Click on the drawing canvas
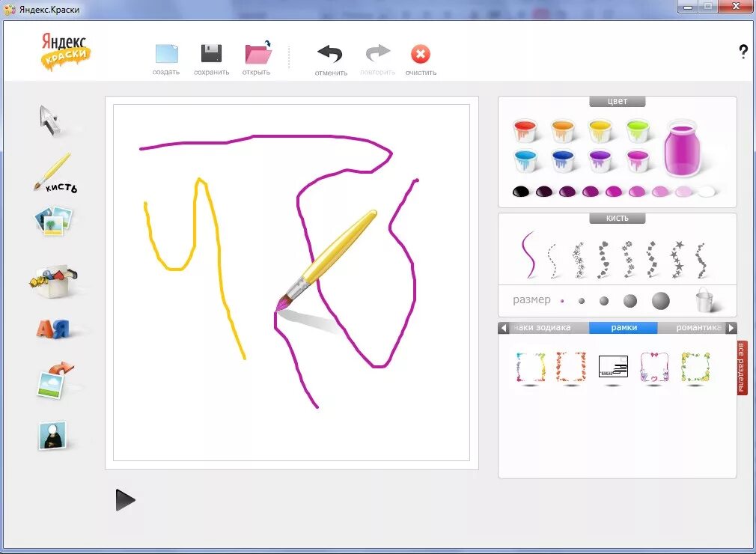Image resolution: width=756 pixels, height=554 pixels. (x=291, y=282)
